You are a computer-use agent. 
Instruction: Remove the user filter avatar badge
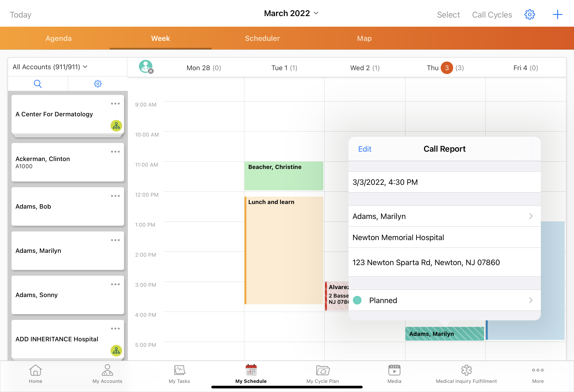coord(151,71)
